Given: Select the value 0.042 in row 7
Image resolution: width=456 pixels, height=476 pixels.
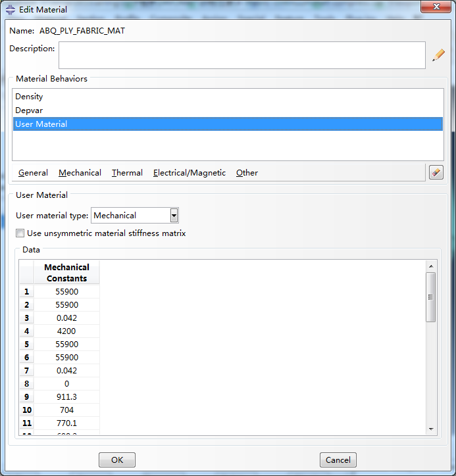Looking at the screenshot, I should point(67,371).
